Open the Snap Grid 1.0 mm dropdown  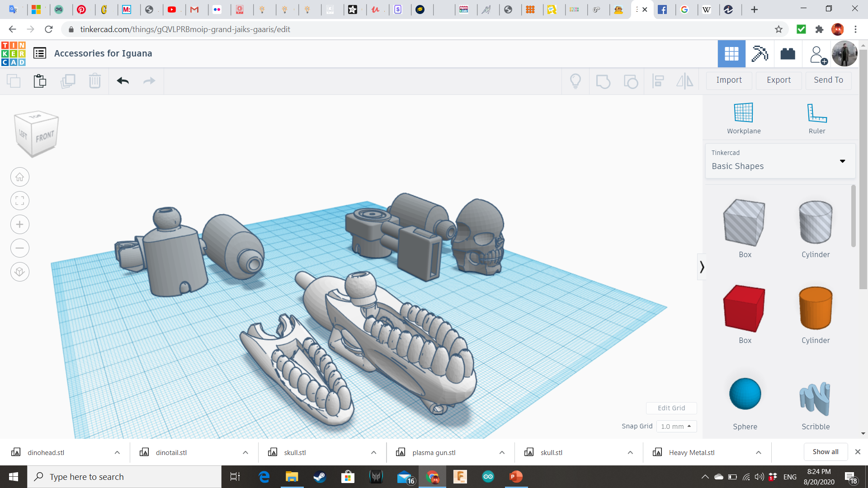coord(676,426)
